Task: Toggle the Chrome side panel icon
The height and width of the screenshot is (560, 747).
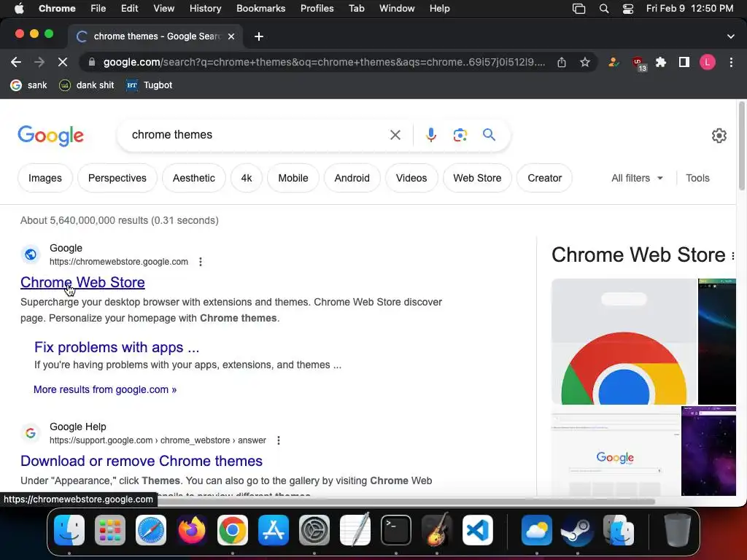Action: pyautogui.click(x=684, y=62)
